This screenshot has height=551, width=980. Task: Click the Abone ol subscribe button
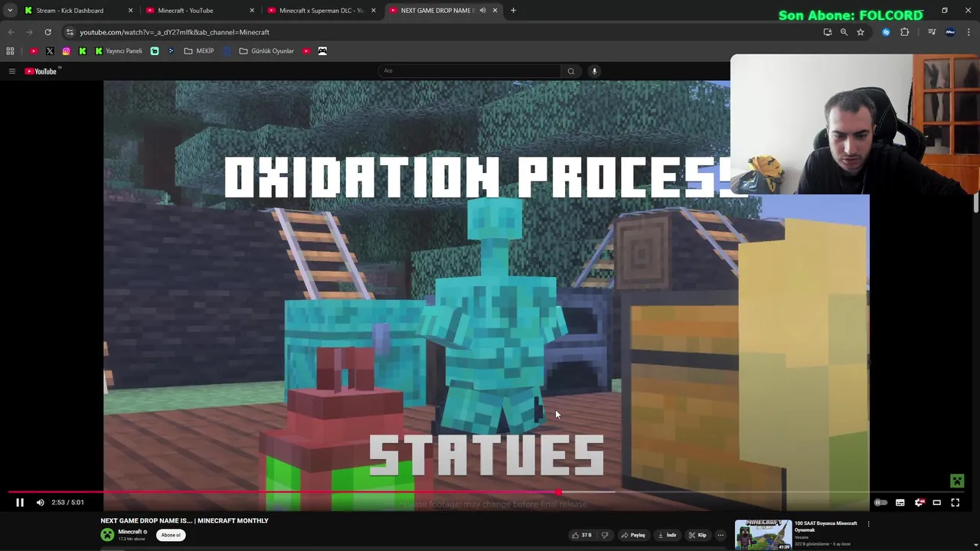point(171,536)
